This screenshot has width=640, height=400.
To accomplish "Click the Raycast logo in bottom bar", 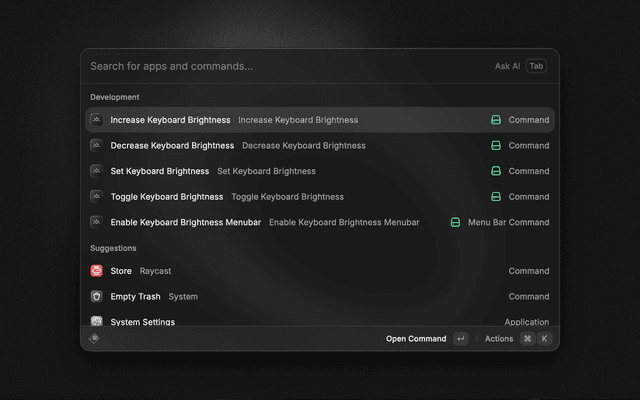I will tap(94, 338).
